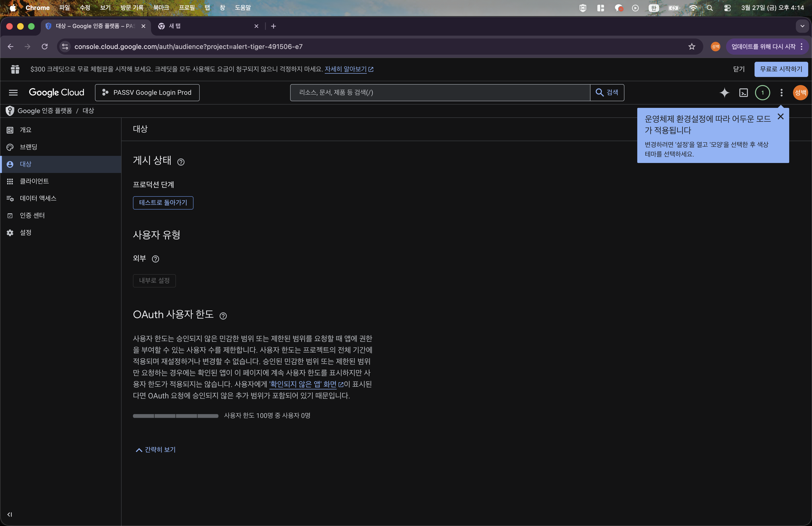Click the 게시 상태 help icon
812x526 pixels.
(180, 162)
